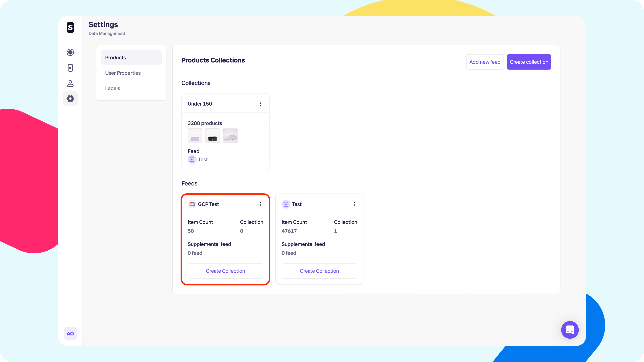Image resolution: width=644 pixels, height=362 pixels.
Task: Click the shopping bag icon on Test feed card
Action: point(286,204)
